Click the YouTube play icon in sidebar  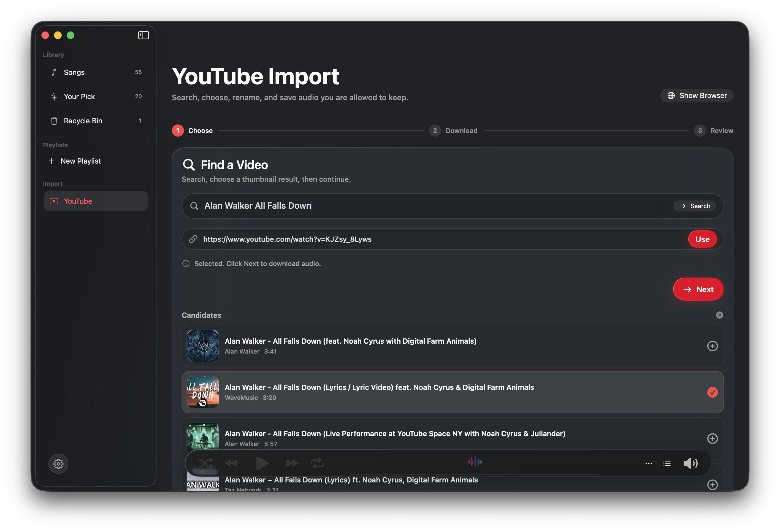click(54, 201)
